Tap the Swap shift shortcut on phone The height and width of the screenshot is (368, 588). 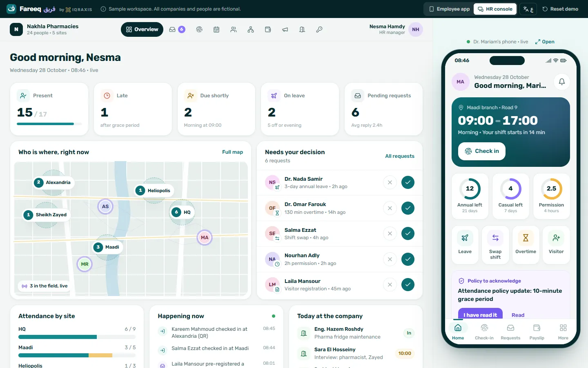495,245
